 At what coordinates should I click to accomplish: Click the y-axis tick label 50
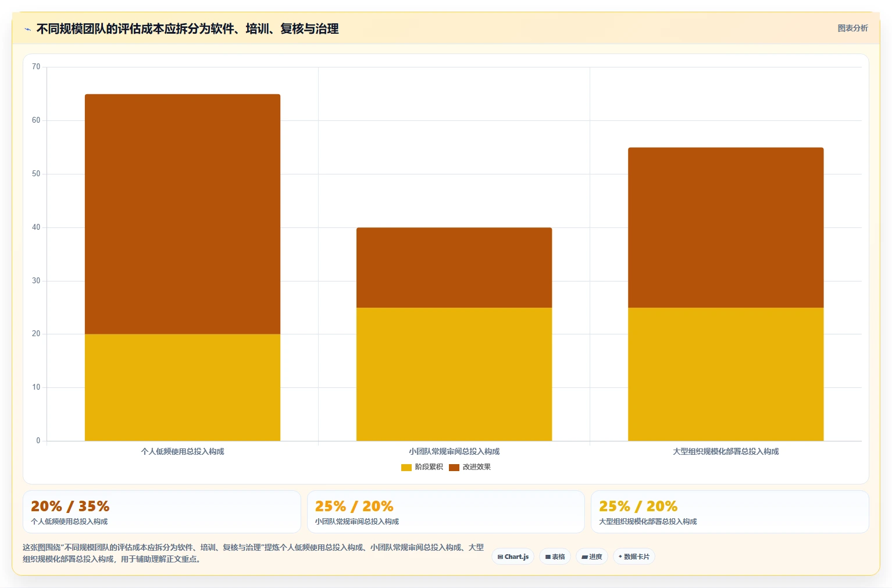[x=36, y=174]
